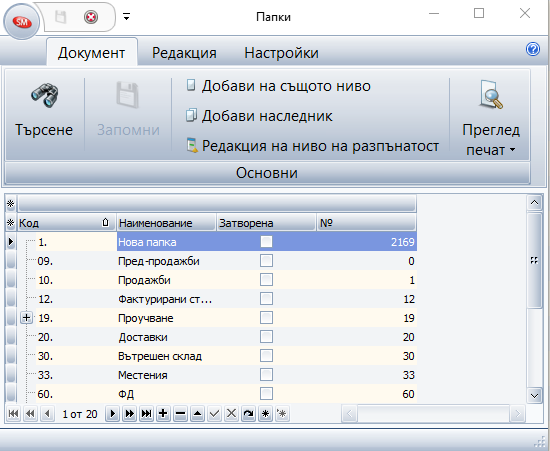Click the Търсене binoculars icon
The image size is (550, 451).
[x=45, y=95]
